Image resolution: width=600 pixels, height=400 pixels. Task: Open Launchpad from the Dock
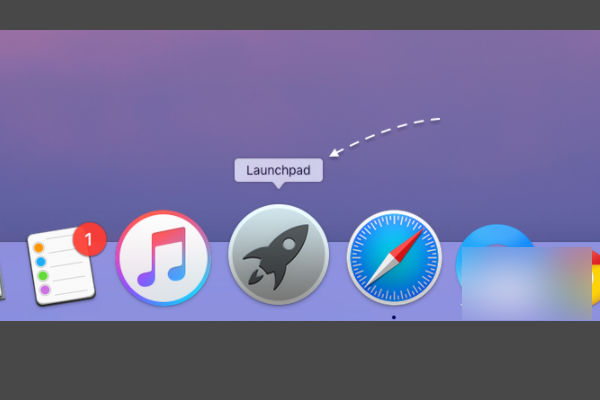coord(279,255)
